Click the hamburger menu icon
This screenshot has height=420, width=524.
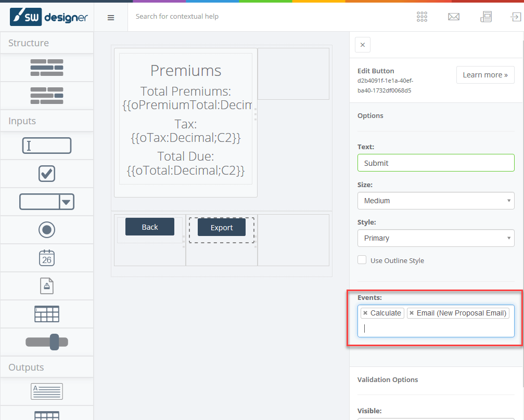pyautogui.click(x=110, y=17)
